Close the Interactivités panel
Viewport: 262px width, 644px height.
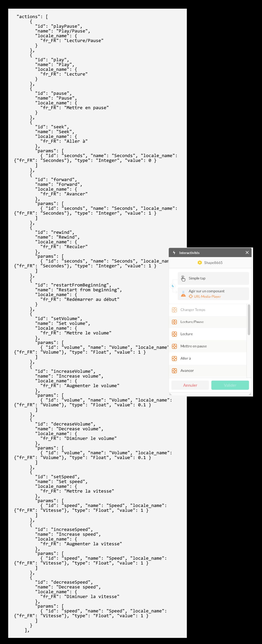(x=247, y=253)
